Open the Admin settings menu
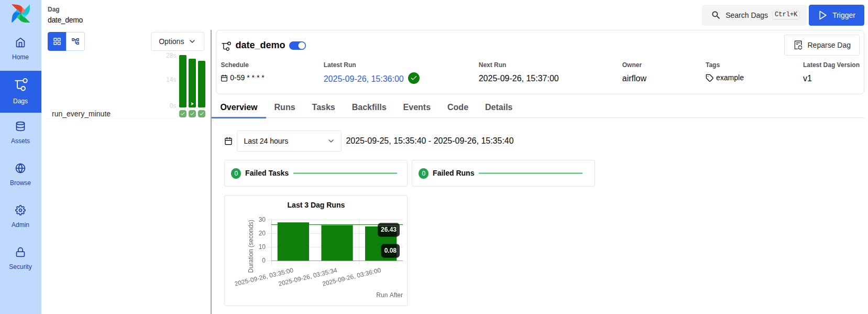868x314 pixels. (20, 216)
